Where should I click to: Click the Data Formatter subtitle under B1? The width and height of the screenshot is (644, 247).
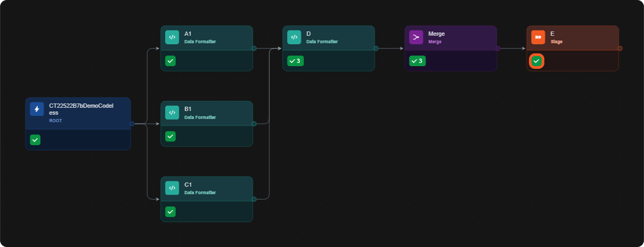click(200, 117)
